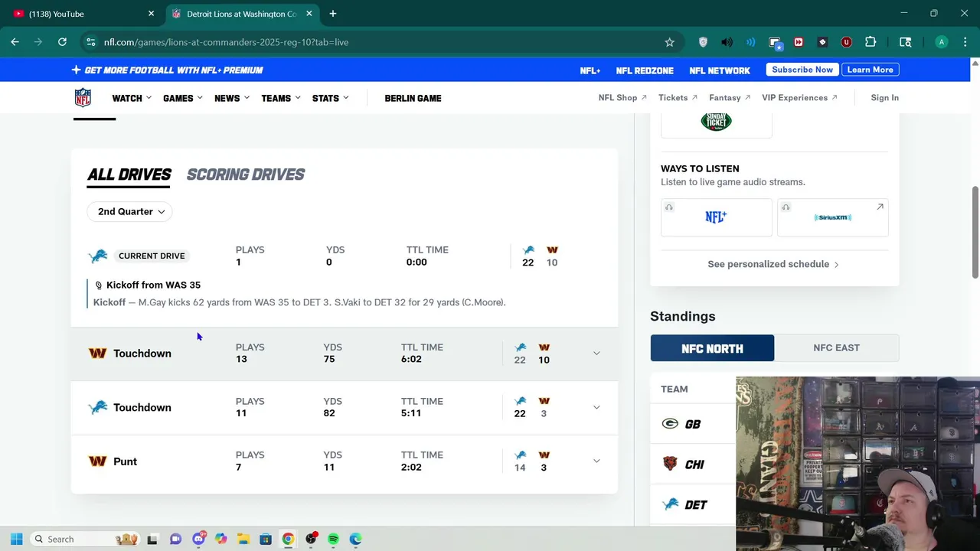The width and height of the screenshot is (980, 551).
Task: Open Windows Start menu
Action: pos(16,539)
